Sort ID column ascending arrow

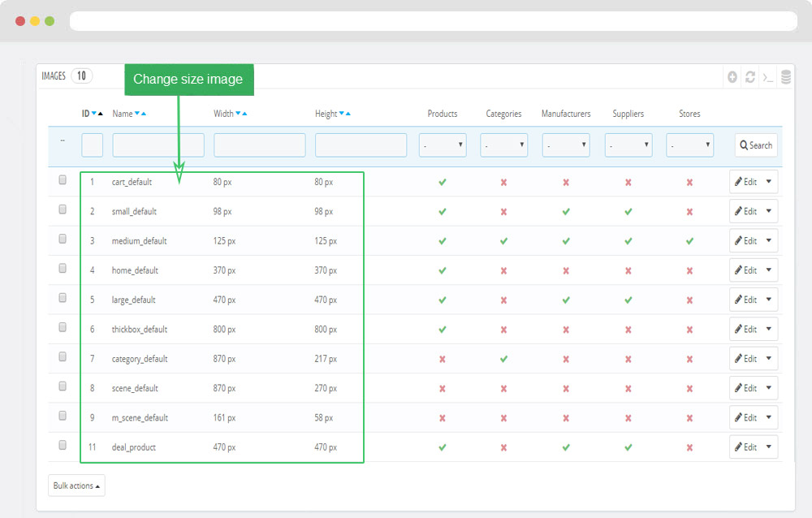[x=101, y=114]
